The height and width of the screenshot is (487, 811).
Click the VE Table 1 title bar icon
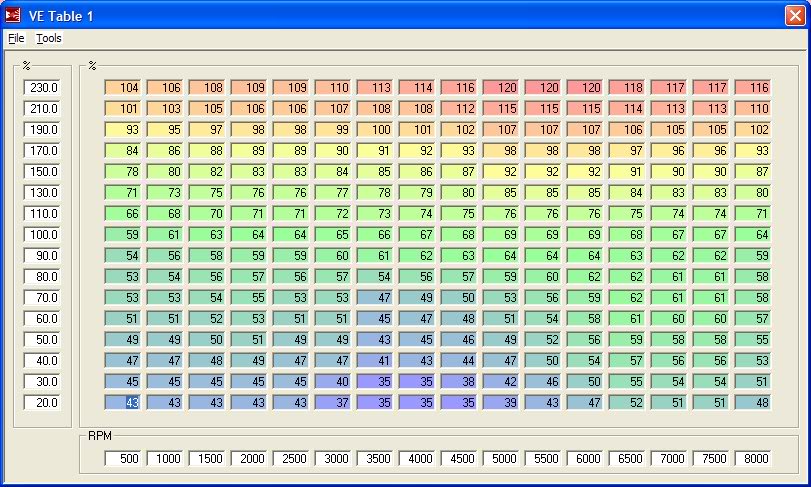point(13,14)
